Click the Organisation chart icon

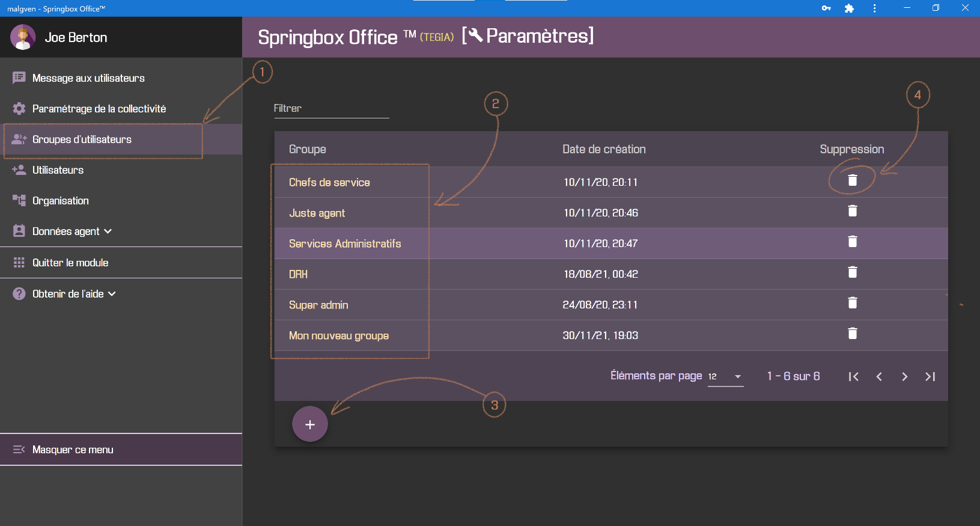coord(19,200)
